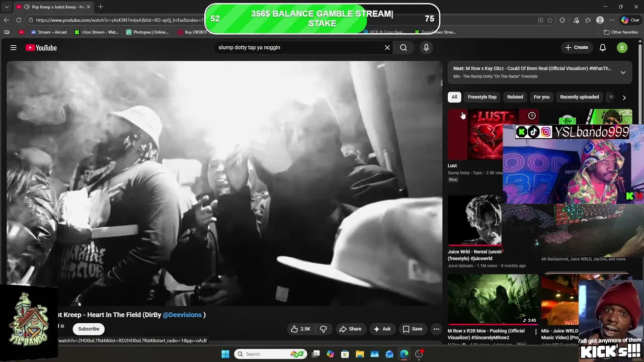The width and height of the screenshot is (644, 362).
Task: Close the Pop Kreep x Jodot Kreep tab
Action: [x=89, y=7]
